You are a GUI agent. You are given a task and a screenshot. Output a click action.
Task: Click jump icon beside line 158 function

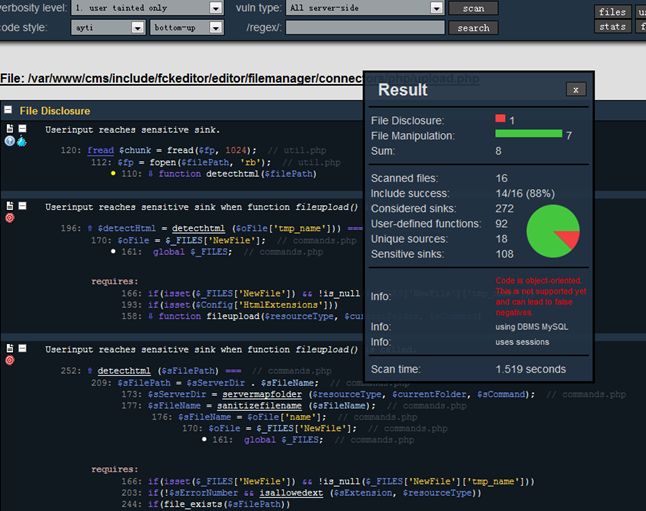coord(150,316)
